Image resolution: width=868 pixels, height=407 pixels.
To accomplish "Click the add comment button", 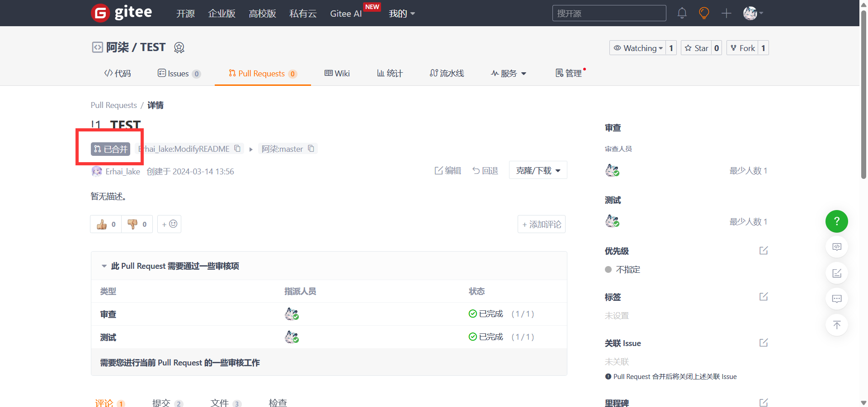I will pos(541,225).
